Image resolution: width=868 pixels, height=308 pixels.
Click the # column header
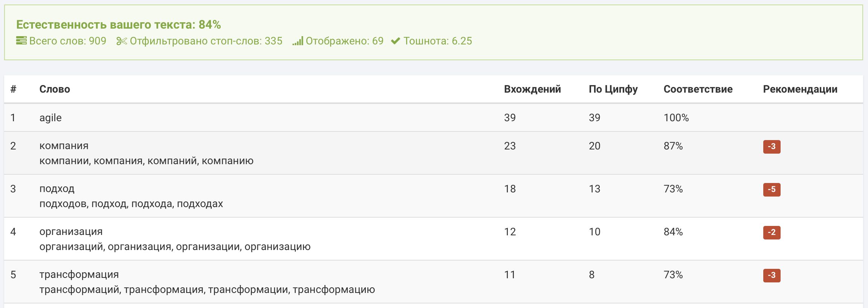tap(13, 89)
